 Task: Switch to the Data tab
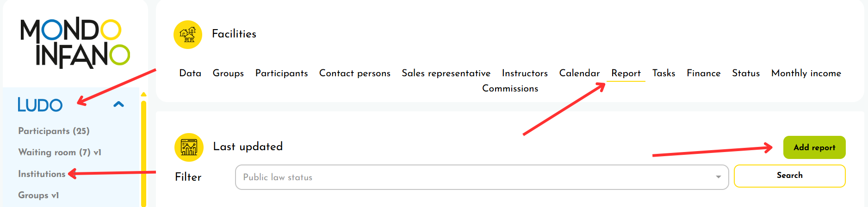click(190, 73)
